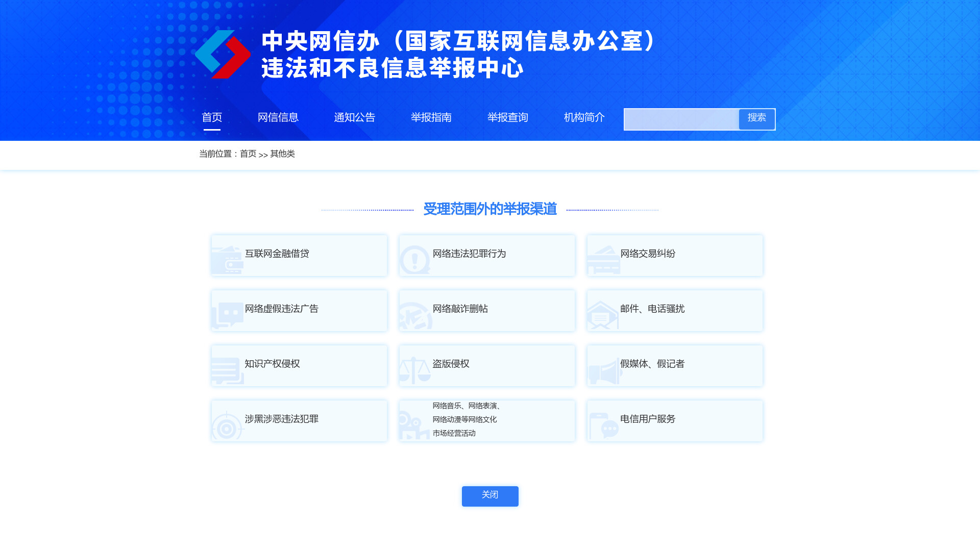Open the 网络敲诈删帖 channel
This screenshot has height=551, width=980.
pos(487,311)
